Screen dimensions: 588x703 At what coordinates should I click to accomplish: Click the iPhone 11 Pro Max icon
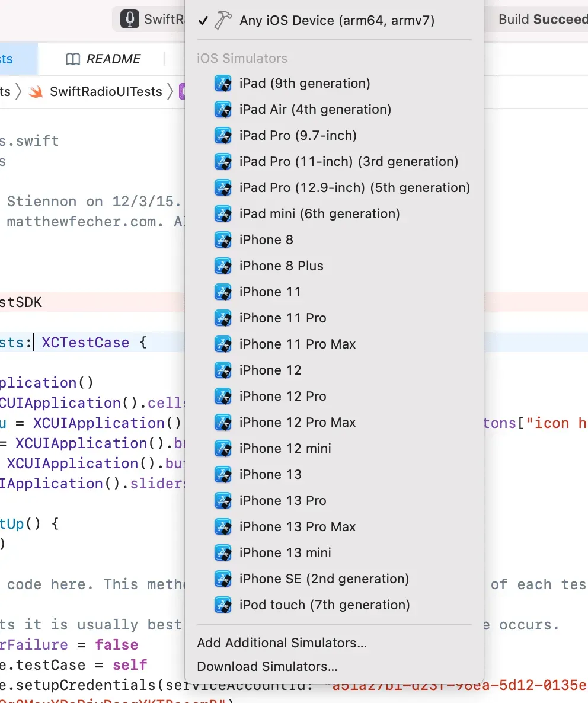223,344
